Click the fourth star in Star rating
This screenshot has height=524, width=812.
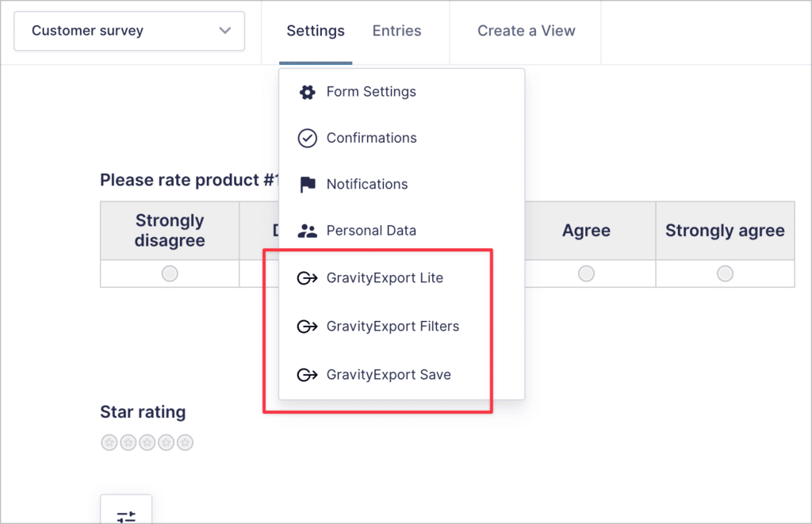(167, 442)
